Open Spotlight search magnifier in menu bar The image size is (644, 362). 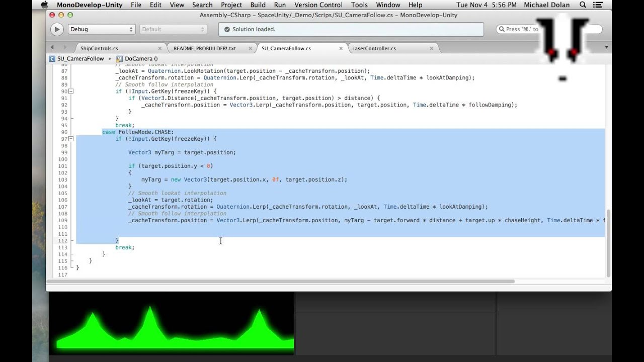click(x=583, y=5)
